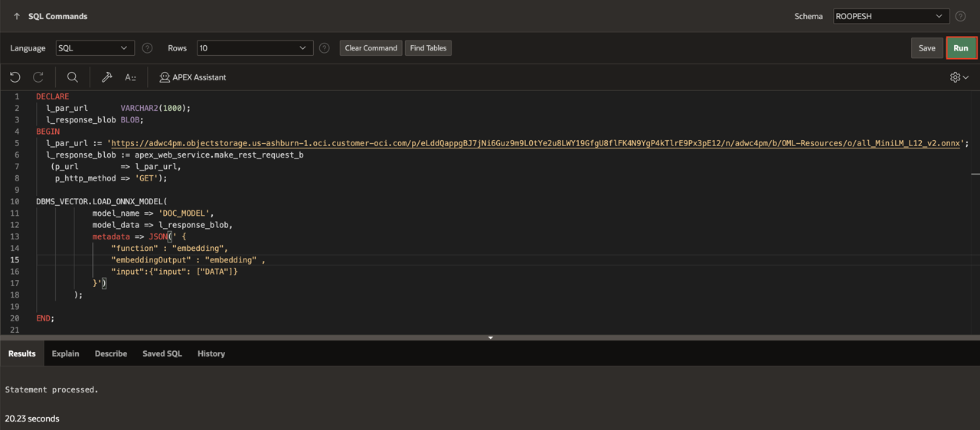Click the autocomplete text icon
This screenshot has width=980, height=430.
point(130,77)
